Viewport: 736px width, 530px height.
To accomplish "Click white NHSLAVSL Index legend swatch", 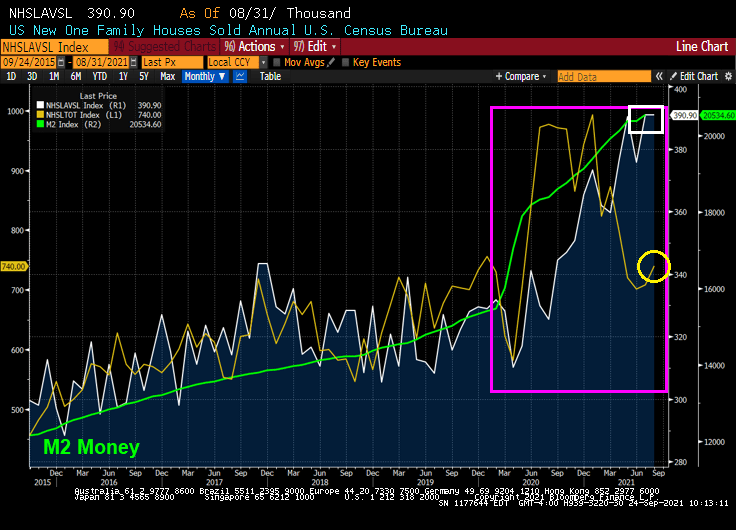I will coord(39,105).
